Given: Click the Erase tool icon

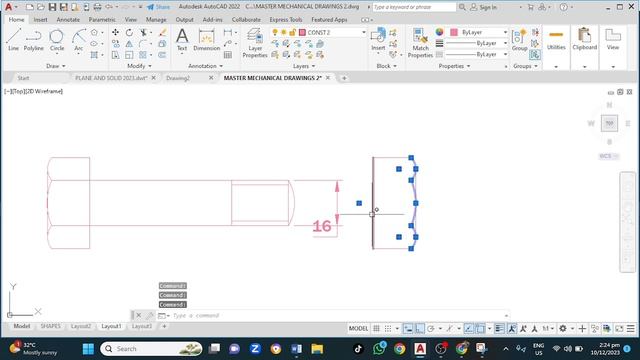Looking at the screenshot, I should pos(162,32).
